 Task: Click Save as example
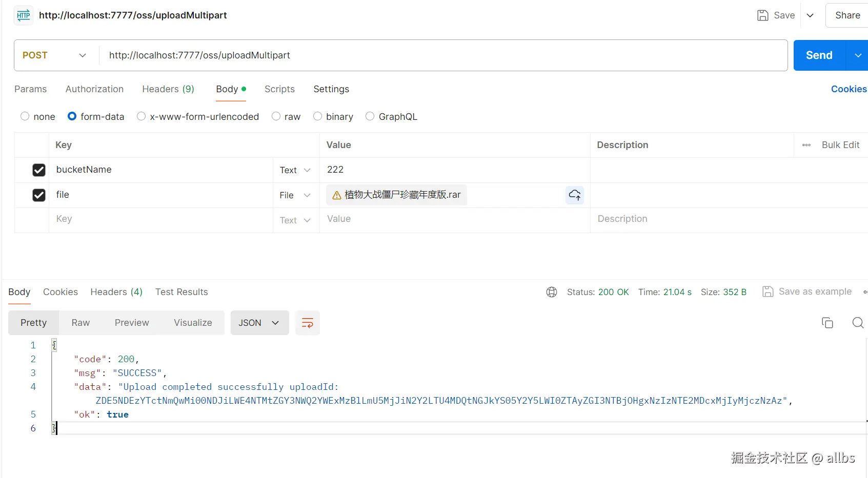[815, 292]
